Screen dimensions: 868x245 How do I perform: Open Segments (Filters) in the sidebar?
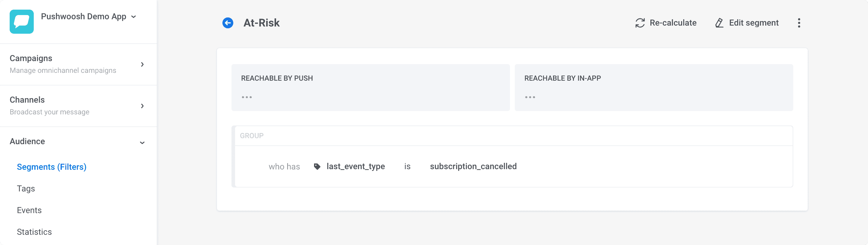[52, 166]
